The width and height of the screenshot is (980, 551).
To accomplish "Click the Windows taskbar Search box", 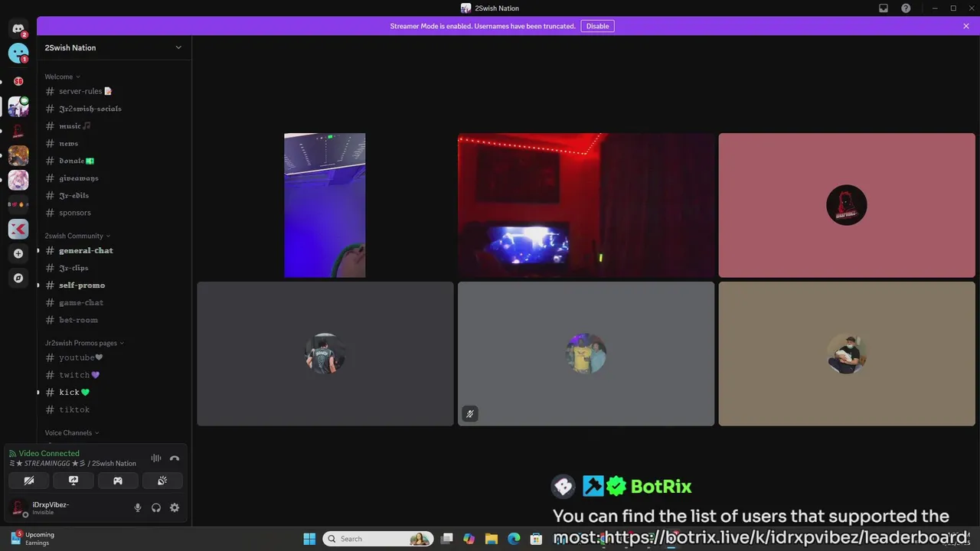I will click(378, 539).
